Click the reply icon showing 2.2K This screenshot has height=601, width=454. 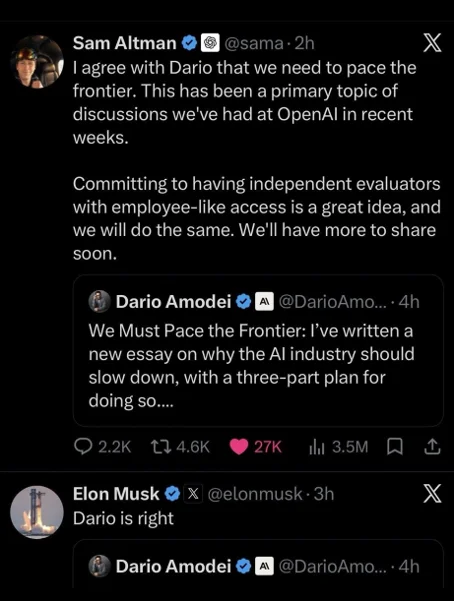(x=82, y=447)
